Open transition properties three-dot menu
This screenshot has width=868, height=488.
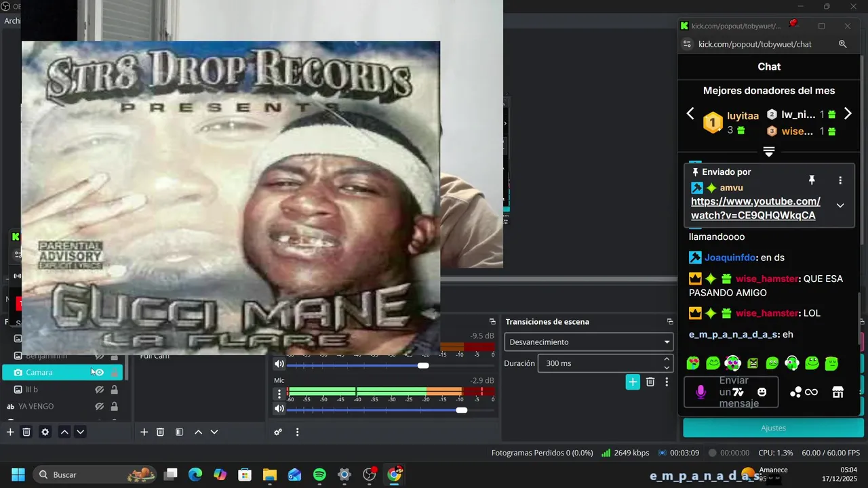point(667,382)
